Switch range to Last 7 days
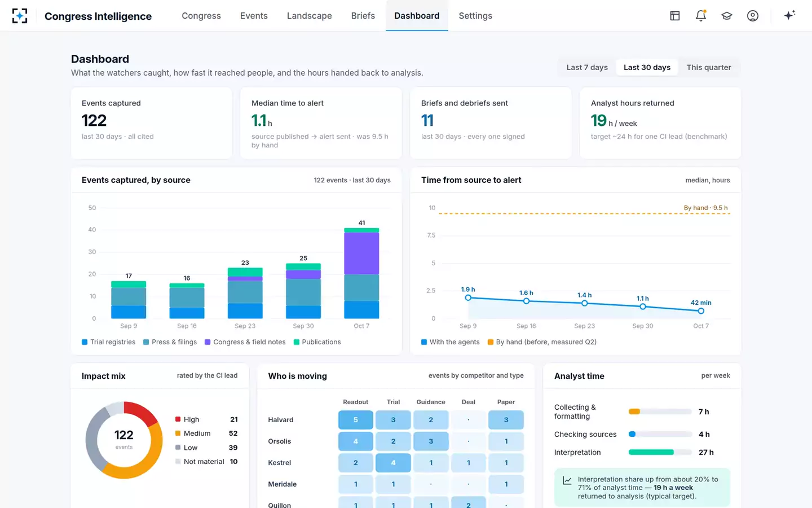 click(587, 67)
